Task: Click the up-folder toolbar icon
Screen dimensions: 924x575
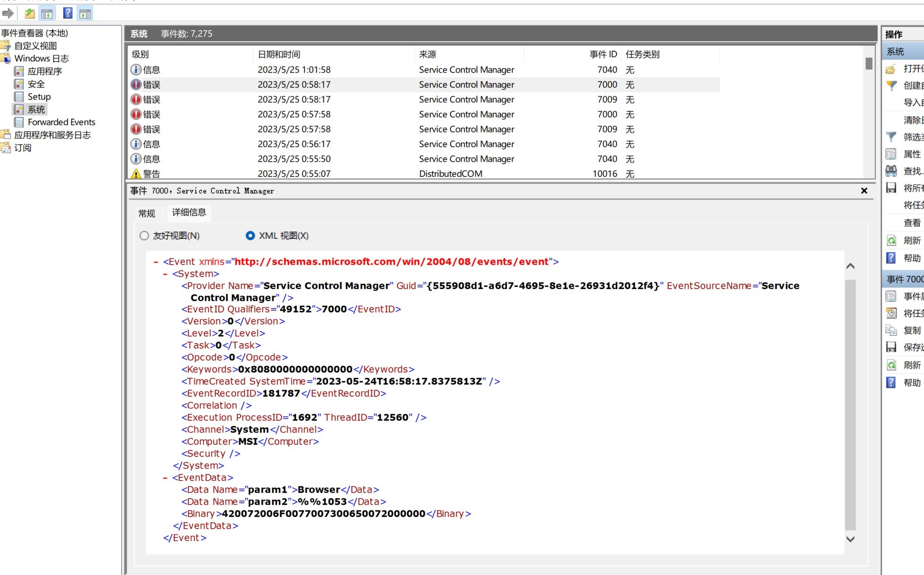Action: pyautogui.click(x=30, y=13)
